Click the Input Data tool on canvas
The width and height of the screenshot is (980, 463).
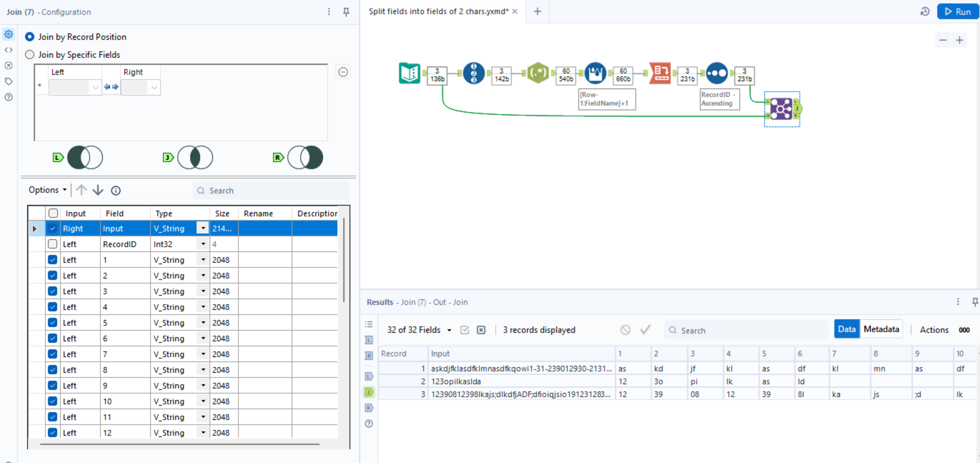pyautogui.click(x=409, y=73)
